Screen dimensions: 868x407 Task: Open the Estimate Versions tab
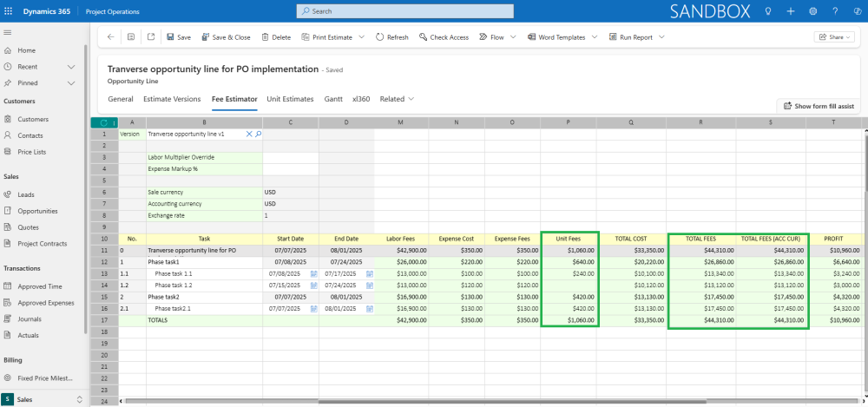172,99
